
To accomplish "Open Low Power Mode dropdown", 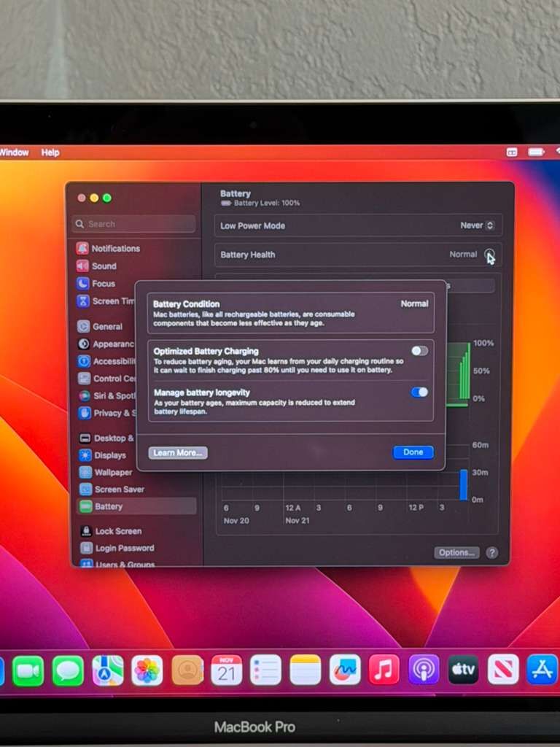I will click(x=478, y=226).
